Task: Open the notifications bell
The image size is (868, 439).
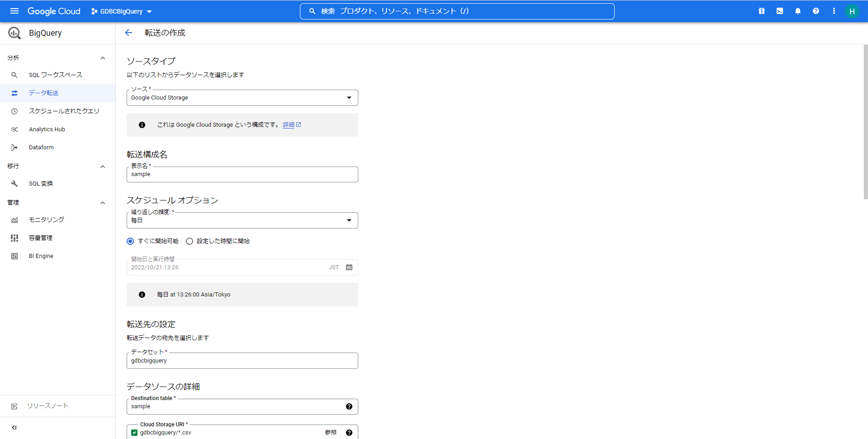Action: (798, 11)
